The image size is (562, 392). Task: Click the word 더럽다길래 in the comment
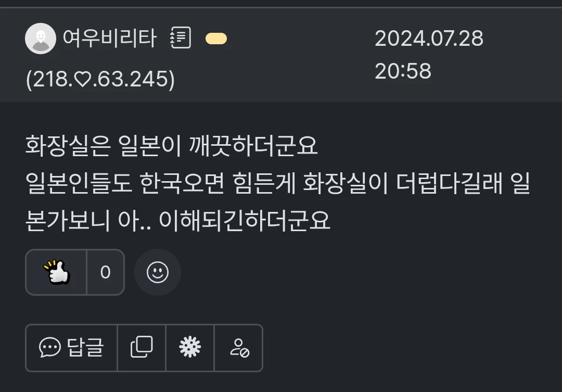click(450, 183)
